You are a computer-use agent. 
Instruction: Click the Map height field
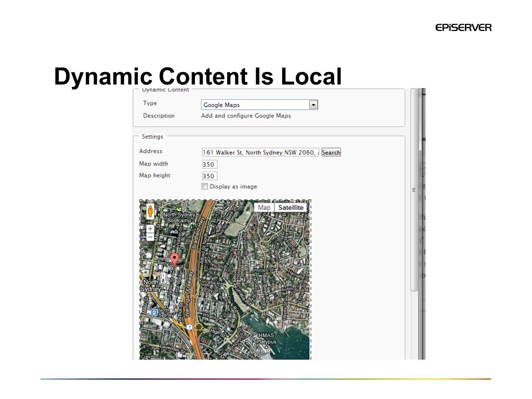point(209,176)
